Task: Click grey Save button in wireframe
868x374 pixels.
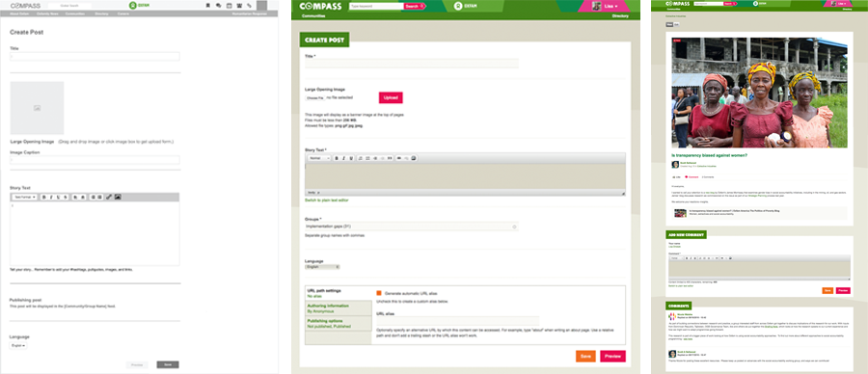Action: click(168, 364)
